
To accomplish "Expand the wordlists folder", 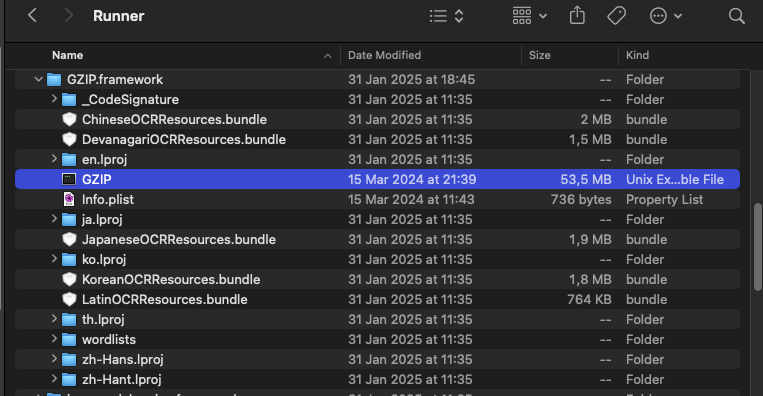I will pyautogui.click(x=54, y=339).
